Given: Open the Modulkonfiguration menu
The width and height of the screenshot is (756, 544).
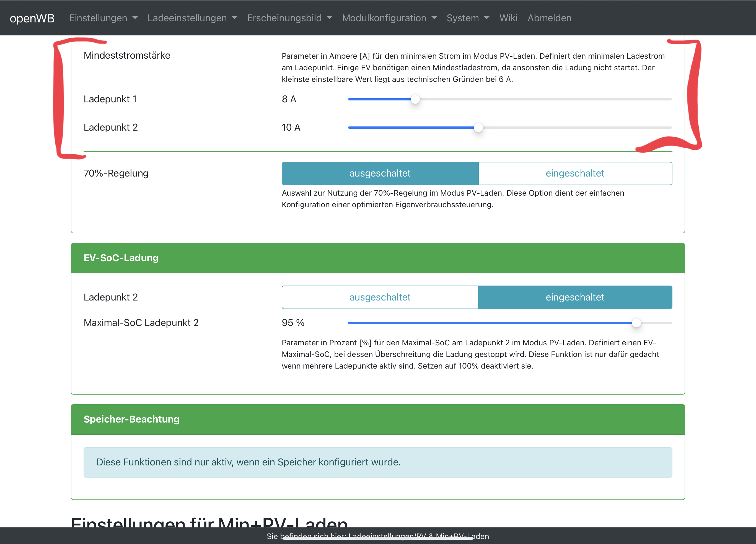Looking at the screenshot, I should (x=389, y=18).
